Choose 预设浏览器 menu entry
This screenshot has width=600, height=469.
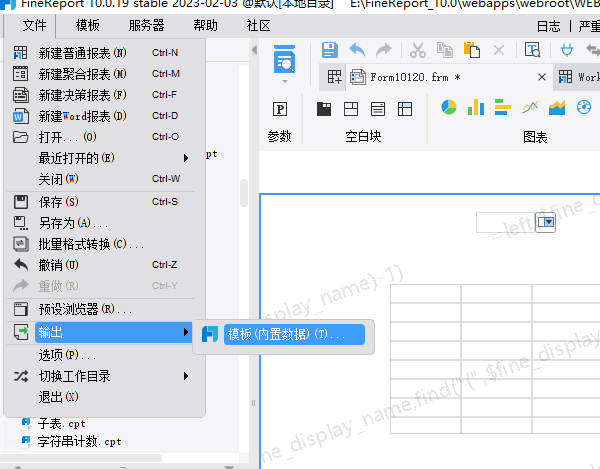pos(103,309)
